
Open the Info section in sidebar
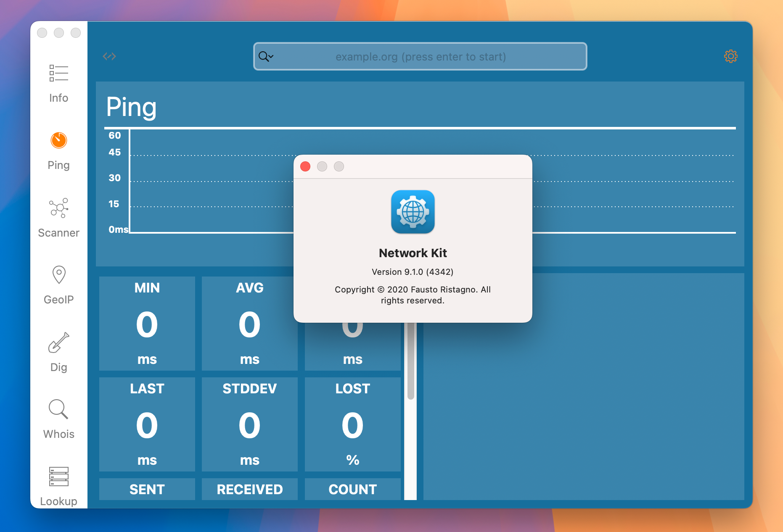(x=58, y=84)
